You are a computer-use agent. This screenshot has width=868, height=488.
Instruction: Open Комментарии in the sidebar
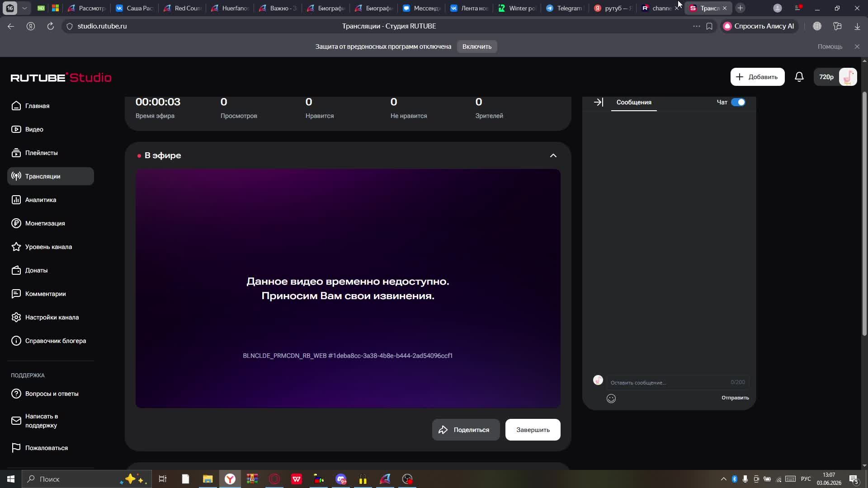click(51, 294)
